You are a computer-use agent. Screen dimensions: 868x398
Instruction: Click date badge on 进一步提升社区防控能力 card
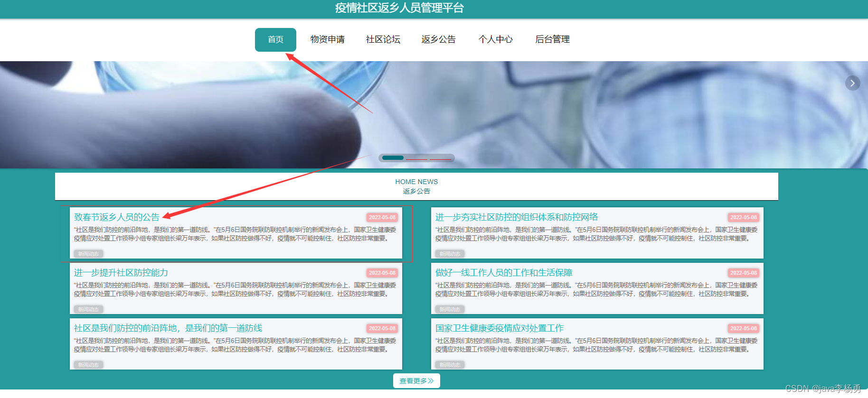[382, 273]
